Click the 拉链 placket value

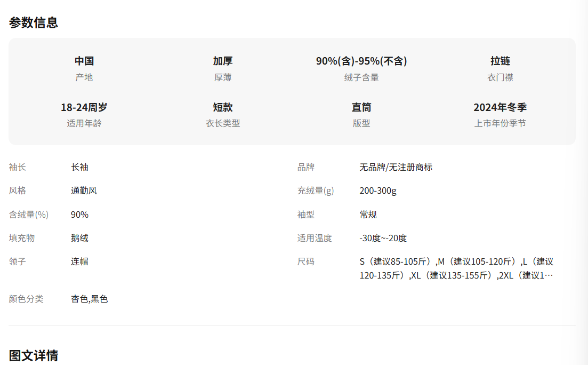tap(500, 61)
